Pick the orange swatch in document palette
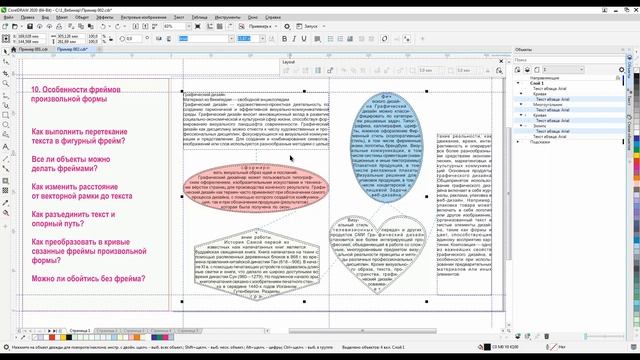This screenshot has height=360, width=640. pyautogui.click(x=137, y=337)
